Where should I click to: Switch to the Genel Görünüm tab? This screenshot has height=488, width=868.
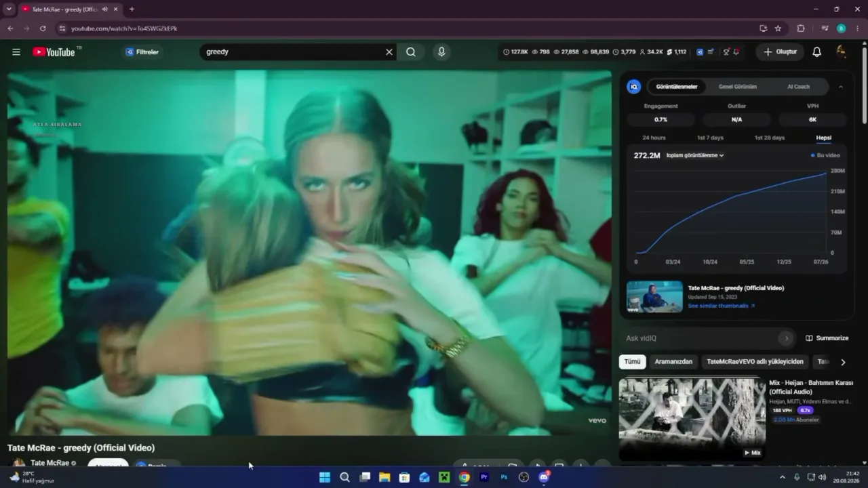tap(738, 87)
